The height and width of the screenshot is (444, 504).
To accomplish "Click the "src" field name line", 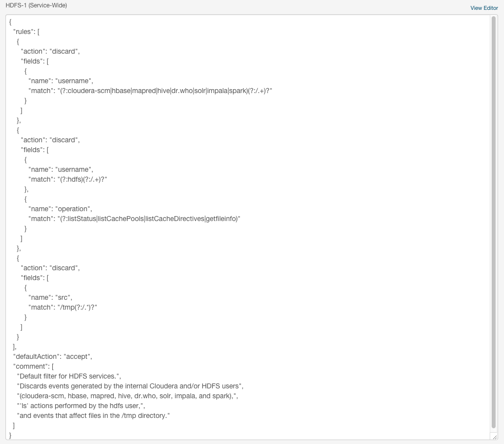I will tap(50, 297).
